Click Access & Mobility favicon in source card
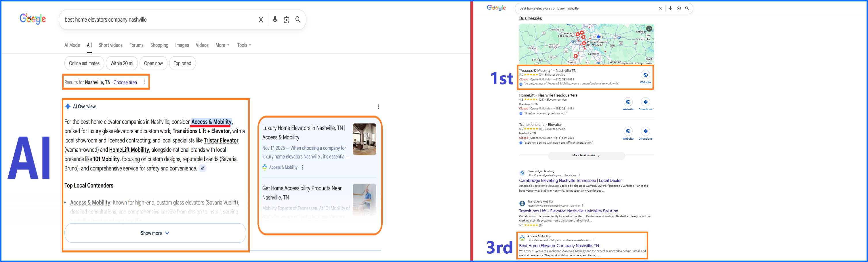The height and width of the screenshot is (262, 868). [265, 167]
